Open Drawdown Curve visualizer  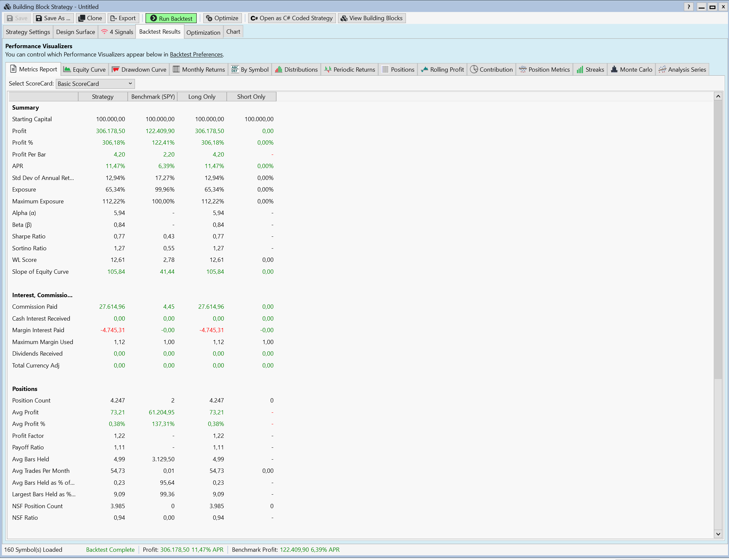[139, 69]
